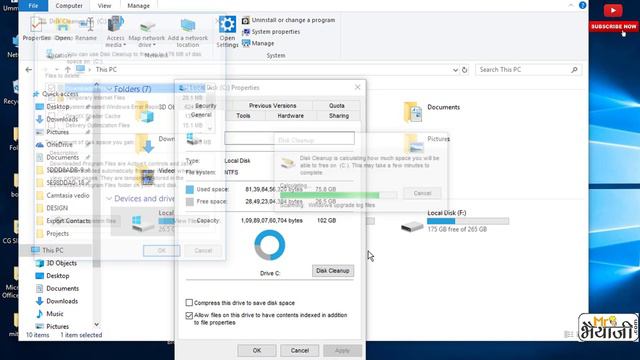Select Projects folder in sidebar

click(x=52, y=233)
